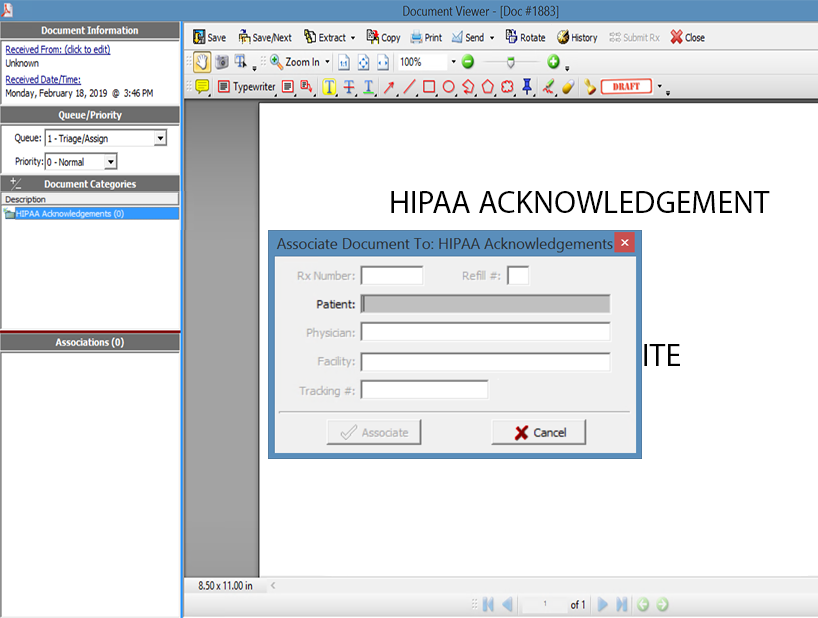Choose the Typewriter annotation tool
This screenshot has width=818, height=618.
[247, 87]
